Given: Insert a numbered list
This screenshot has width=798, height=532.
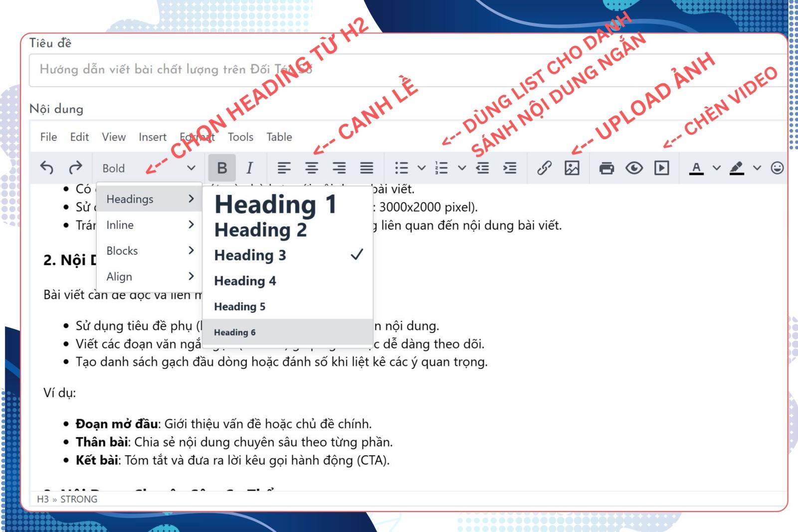Looking at the screenshot, I should coord(441,168).
